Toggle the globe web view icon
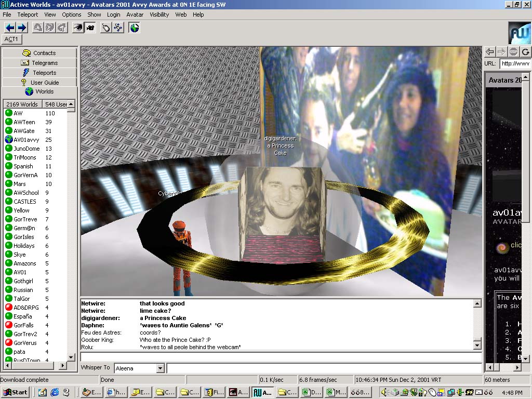The width and height of the screenshot is (532, 399). 135,28
